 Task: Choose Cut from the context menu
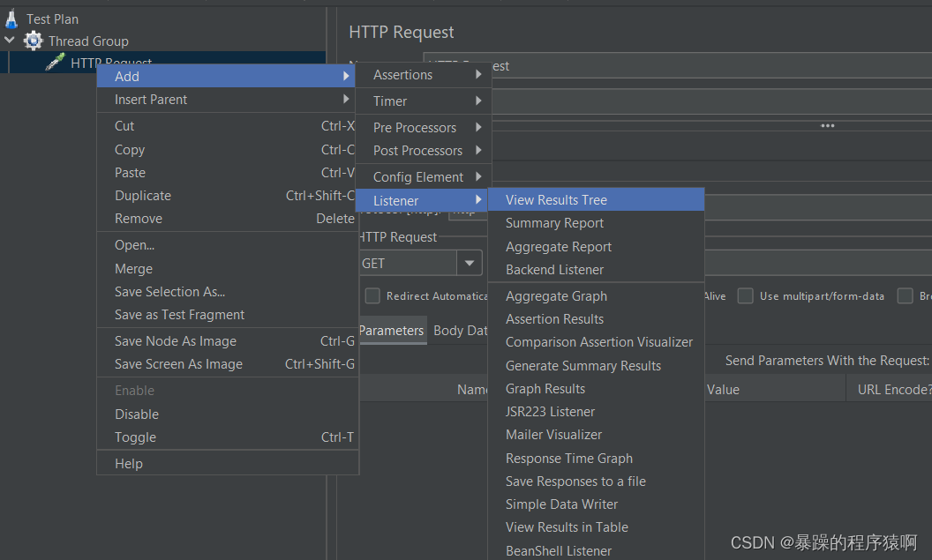pos(226,126)
